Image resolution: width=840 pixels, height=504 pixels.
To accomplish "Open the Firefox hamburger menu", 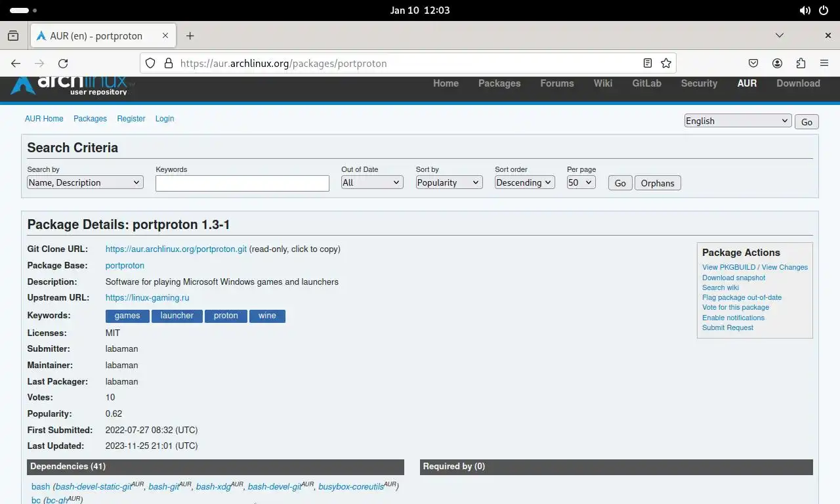I will pos(824,63).
